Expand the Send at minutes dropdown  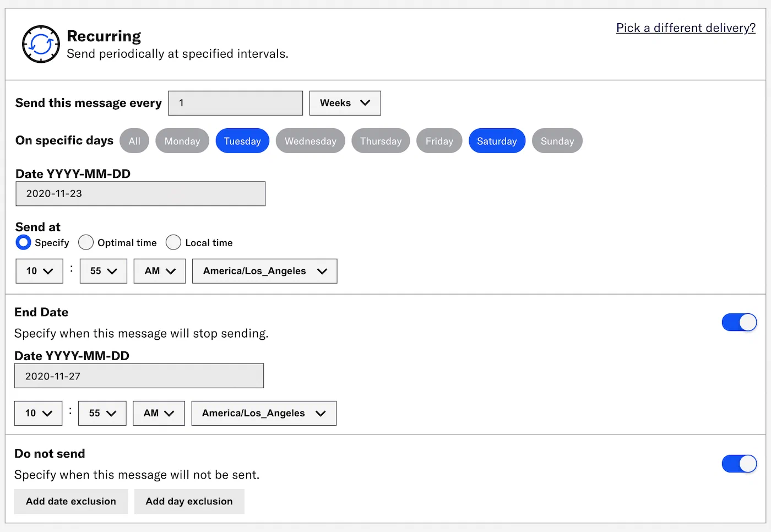(103, 271)
